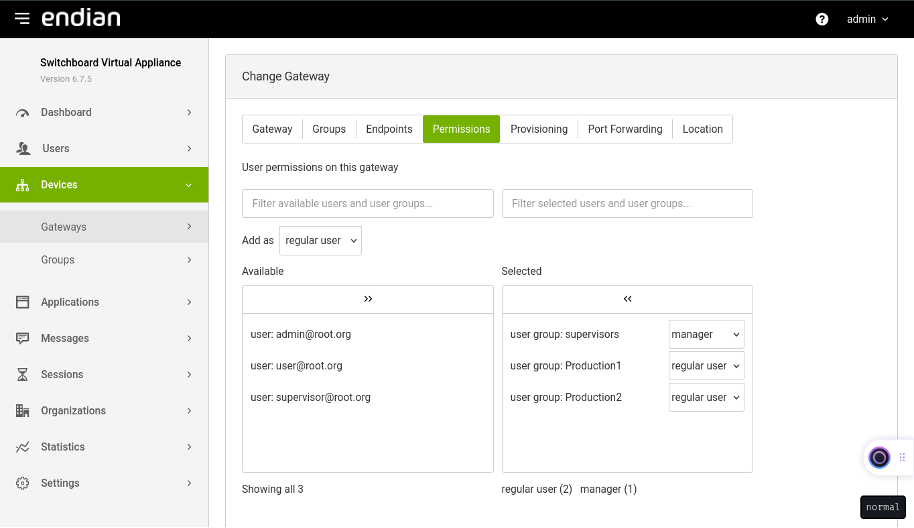The height and width of the screenshot is (528, 914).
Task: Expand the Applications menu chevron
Action: pyautogui.click(x=189, y=302)
